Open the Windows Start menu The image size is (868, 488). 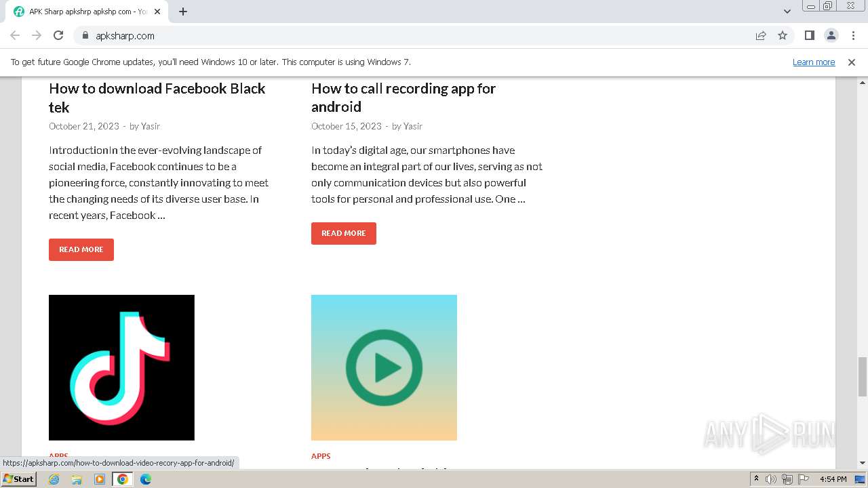18,479
